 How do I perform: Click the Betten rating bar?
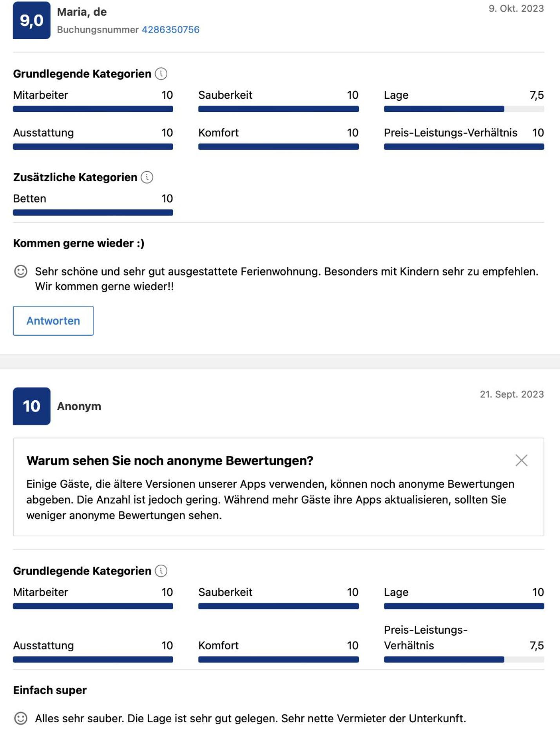click(93, 213)
